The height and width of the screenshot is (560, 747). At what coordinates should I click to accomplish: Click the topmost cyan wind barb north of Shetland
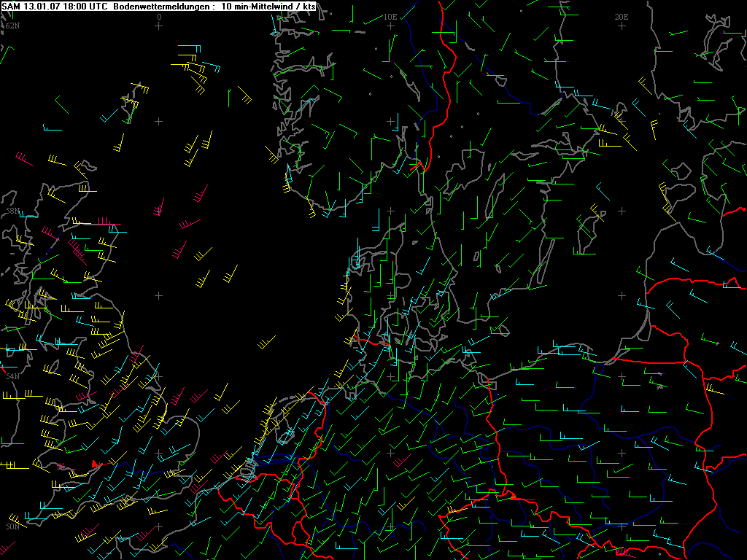point(188,47)
